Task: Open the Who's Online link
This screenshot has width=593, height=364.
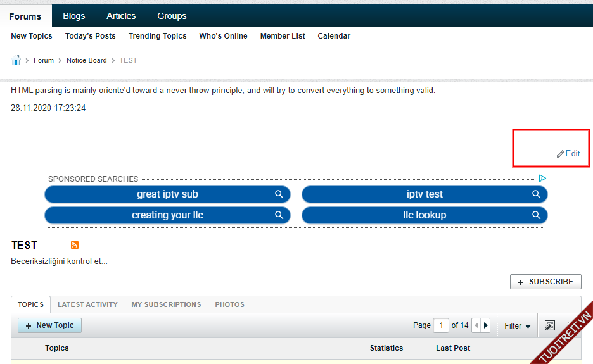Action: pyautogui.click(x=223, y=36)
